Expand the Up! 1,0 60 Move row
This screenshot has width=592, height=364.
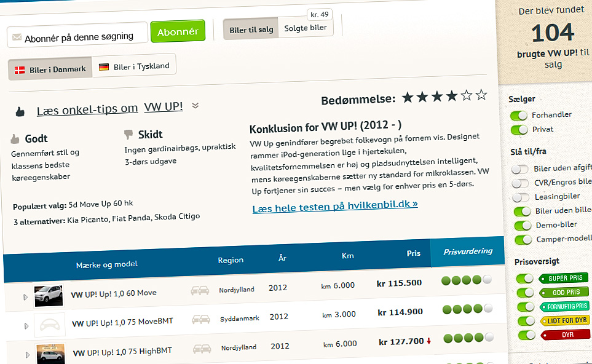[26, 297]
